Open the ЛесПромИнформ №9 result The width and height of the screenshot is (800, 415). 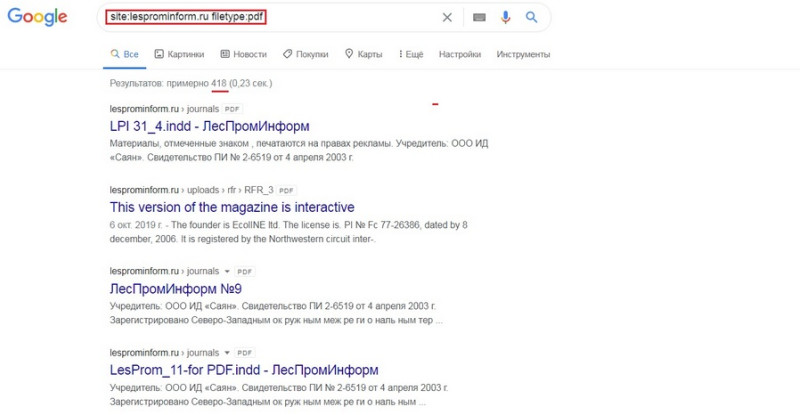coord(176,289)
